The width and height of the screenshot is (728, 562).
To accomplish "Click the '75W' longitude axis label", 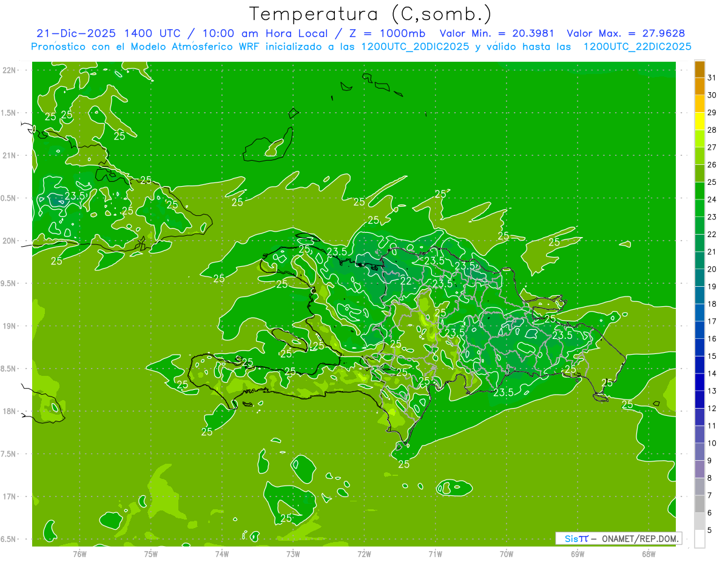I will 150,554.
